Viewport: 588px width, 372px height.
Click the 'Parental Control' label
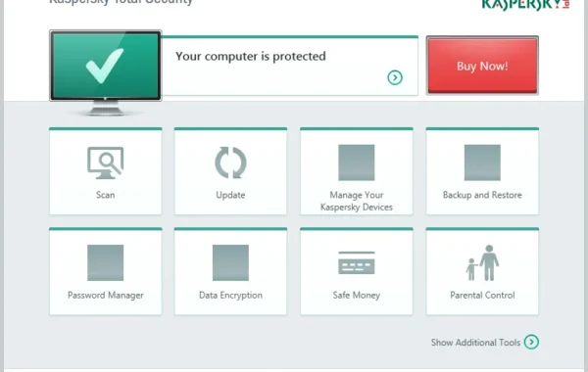point(482,296)
